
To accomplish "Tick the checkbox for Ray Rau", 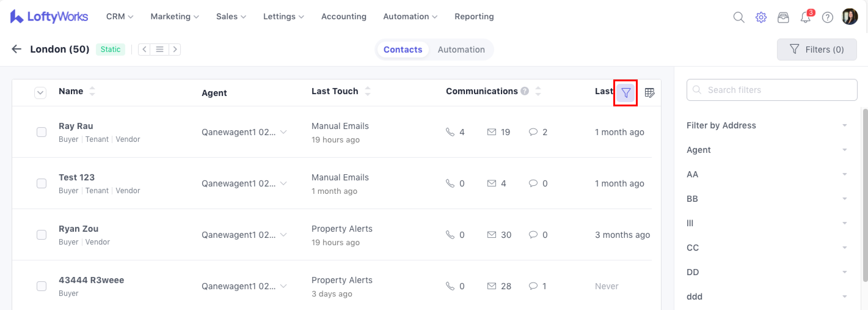I will pyautogui.click(x=42, y=132).
